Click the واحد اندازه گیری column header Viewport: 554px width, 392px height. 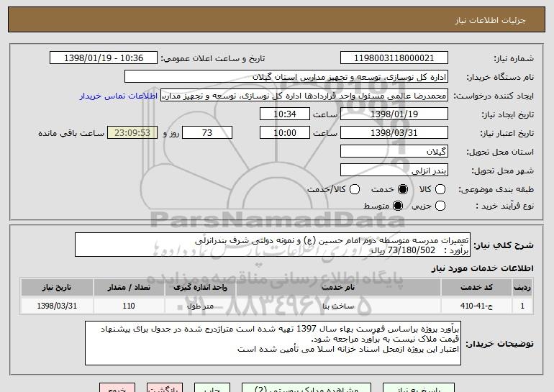click(x=200, y=288)
